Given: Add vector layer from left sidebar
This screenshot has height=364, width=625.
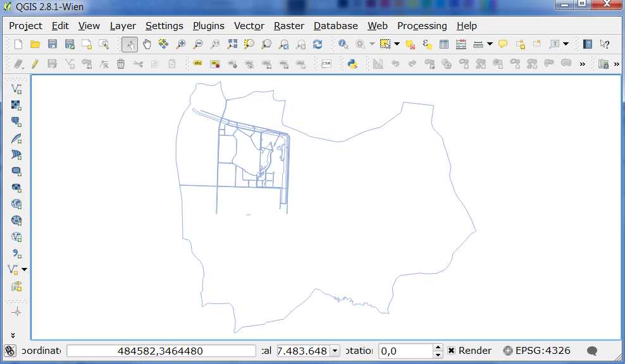Looking at the screenshot, I should 16,89.
